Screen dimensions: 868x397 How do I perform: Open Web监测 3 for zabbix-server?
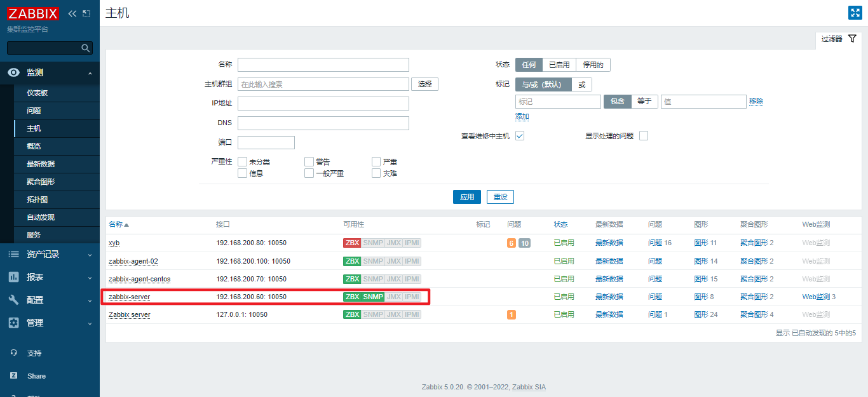pyautogui.click(x=818, y=297)
